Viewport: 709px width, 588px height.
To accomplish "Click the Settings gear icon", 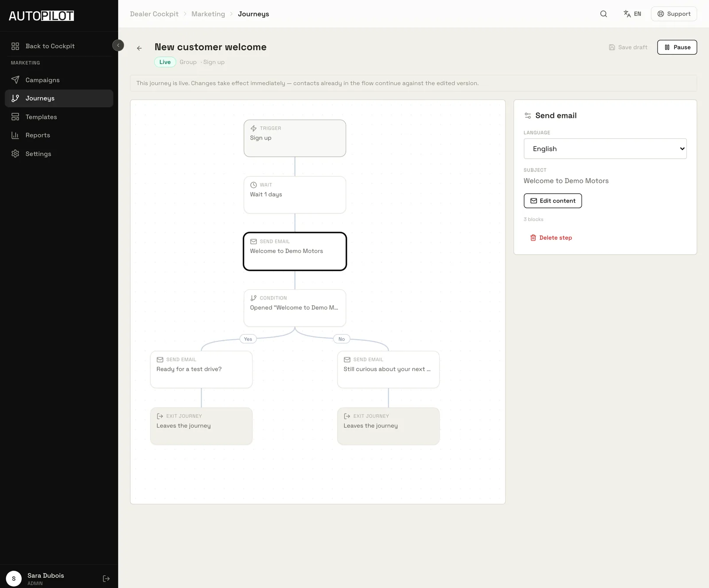I will [x=15, y=154].
